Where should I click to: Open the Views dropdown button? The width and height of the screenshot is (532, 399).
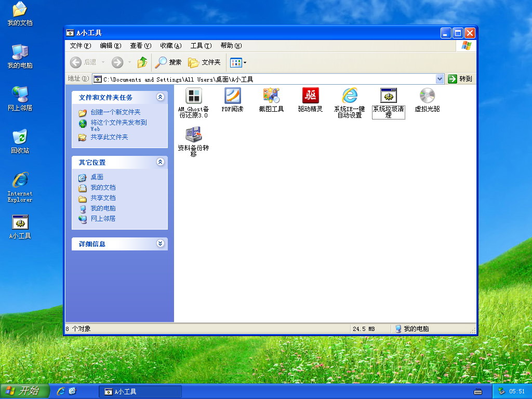click(x=238, y=62)
